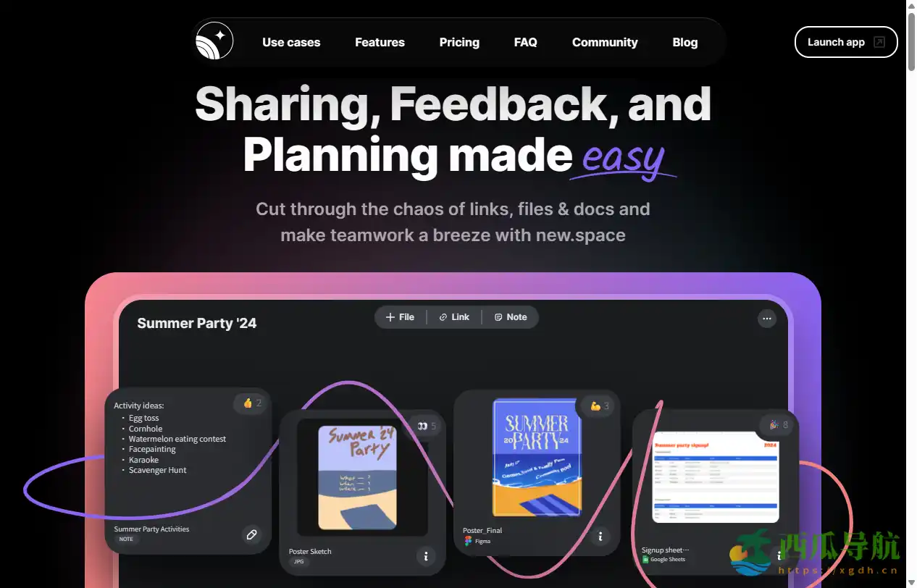The width and height of the screenshot is (917, 588).
Task: Add a Link to the board
Action: [454, 317]
